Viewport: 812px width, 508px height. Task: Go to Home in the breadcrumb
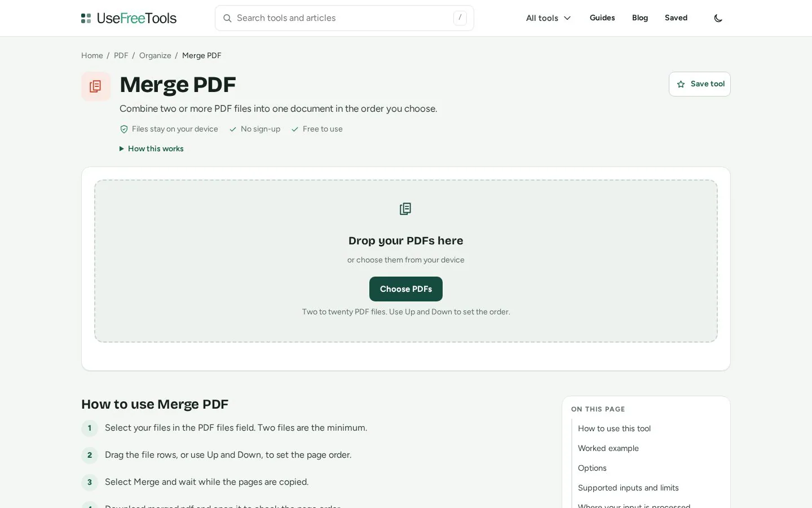(92, 56)
